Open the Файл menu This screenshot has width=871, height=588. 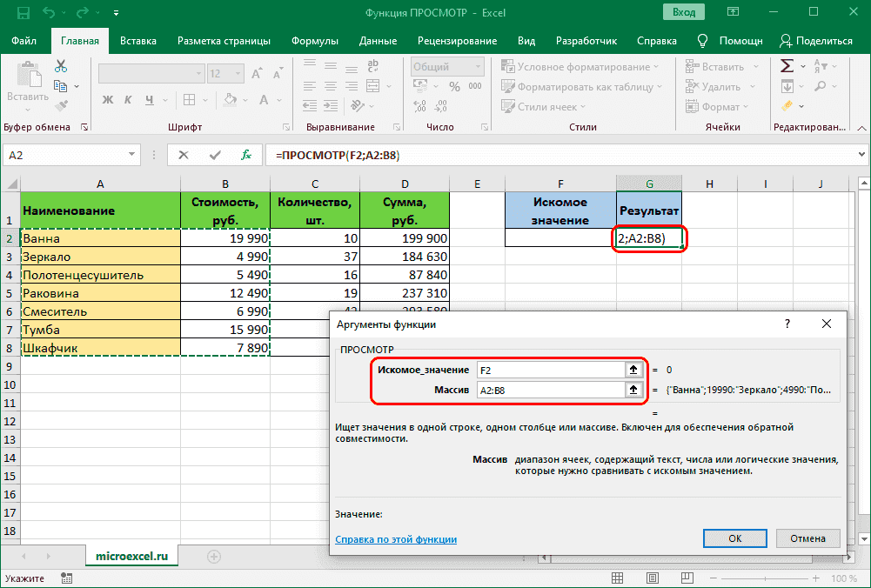[24, 41]
